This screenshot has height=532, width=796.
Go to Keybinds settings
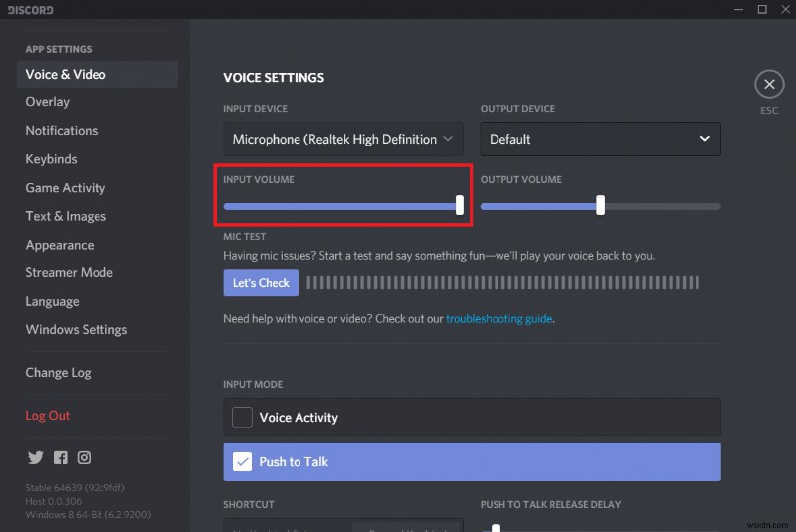point(52,159)
